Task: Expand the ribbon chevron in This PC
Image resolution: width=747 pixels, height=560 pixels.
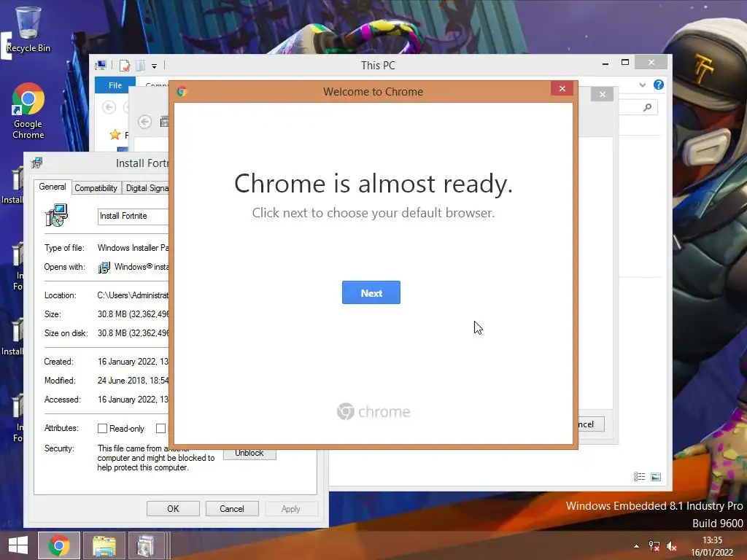Action: [x=642, y=85]
